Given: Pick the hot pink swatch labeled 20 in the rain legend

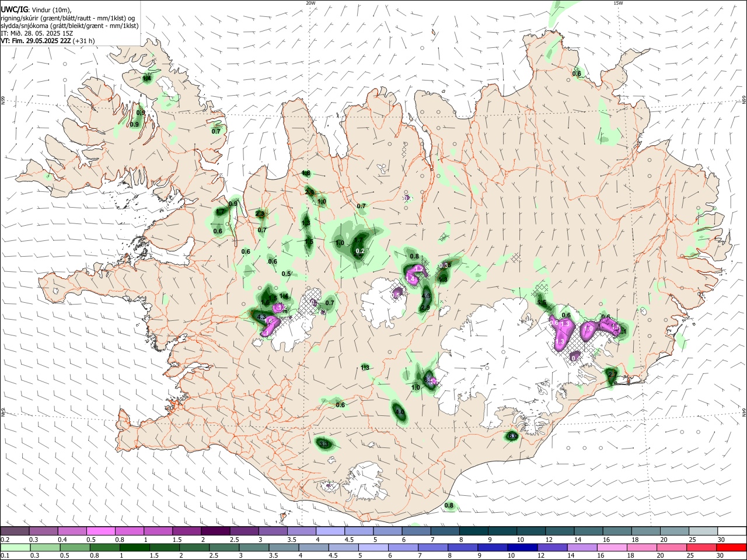Looking at the screenshot, I should [672, 547].
